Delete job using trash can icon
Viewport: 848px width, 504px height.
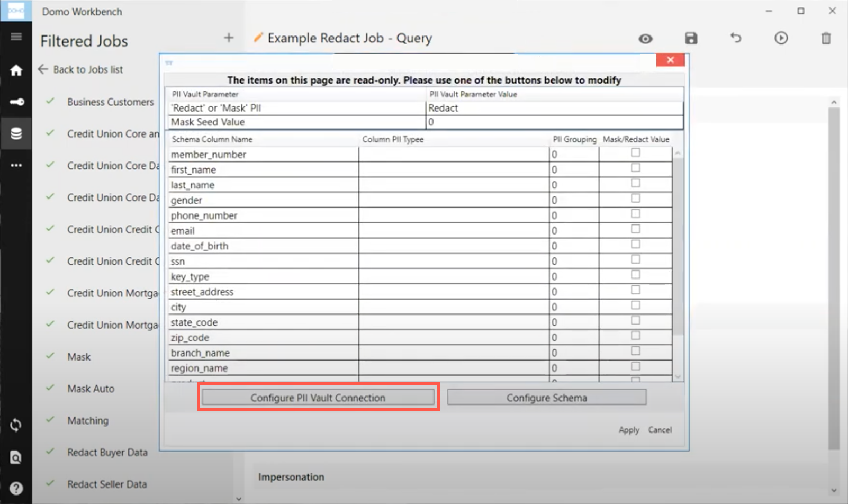[x=825, y=38]
